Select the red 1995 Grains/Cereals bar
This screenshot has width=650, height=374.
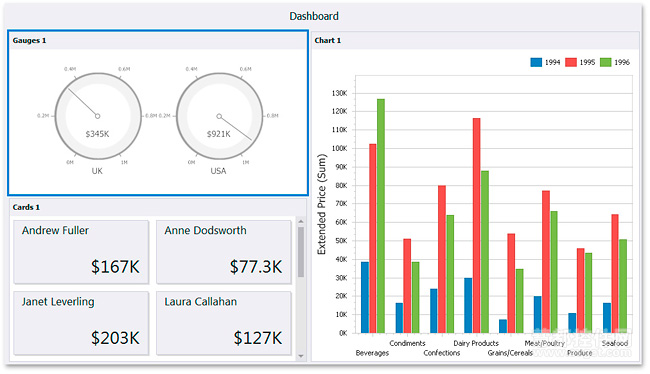[x=511, y=283]
